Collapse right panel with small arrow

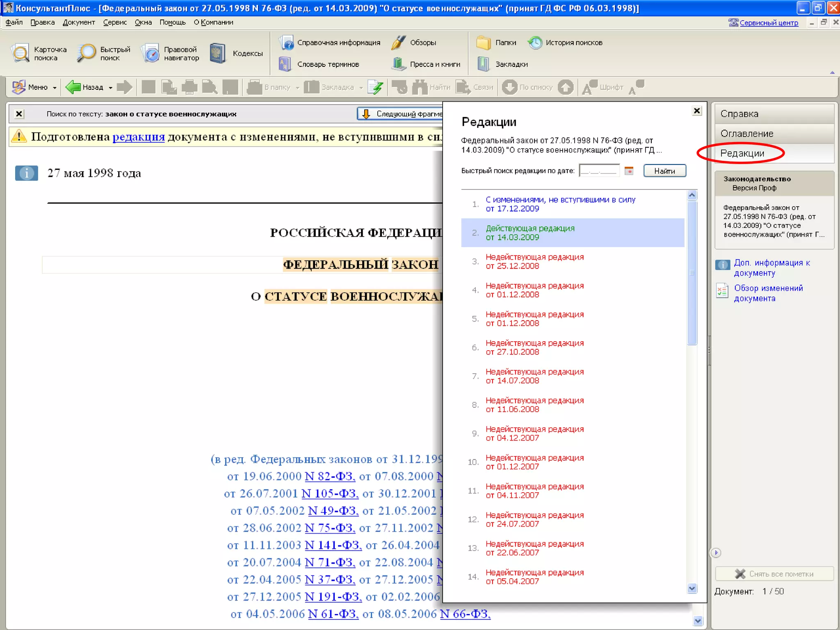click(x=716, y=552)
